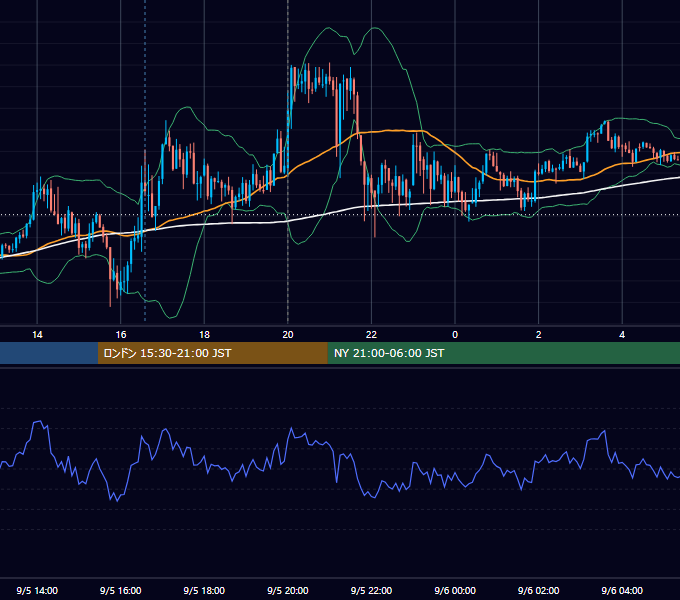Image resolution: width=680 pixels, height=600 pixels.
Task: Click the NY 21:00-06:00 JST session bar
Action: [503, 353]
